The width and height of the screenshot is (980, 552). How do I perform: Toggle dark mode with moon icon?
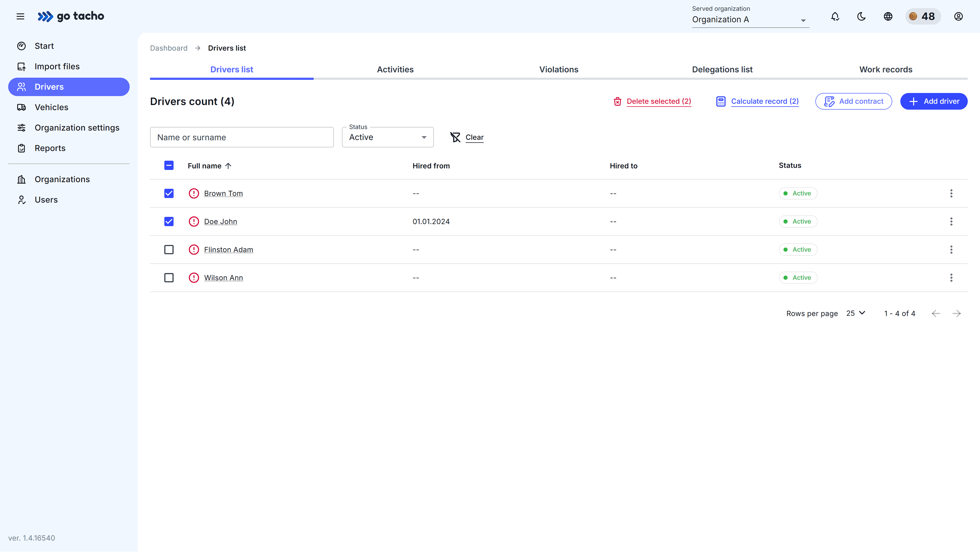(x=861, y=16)
